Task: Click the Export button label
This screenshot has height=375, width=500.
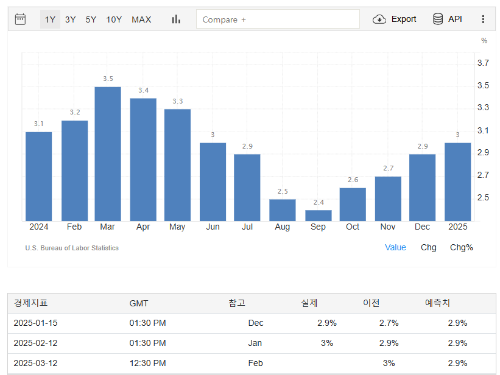Action: [404, 19]
